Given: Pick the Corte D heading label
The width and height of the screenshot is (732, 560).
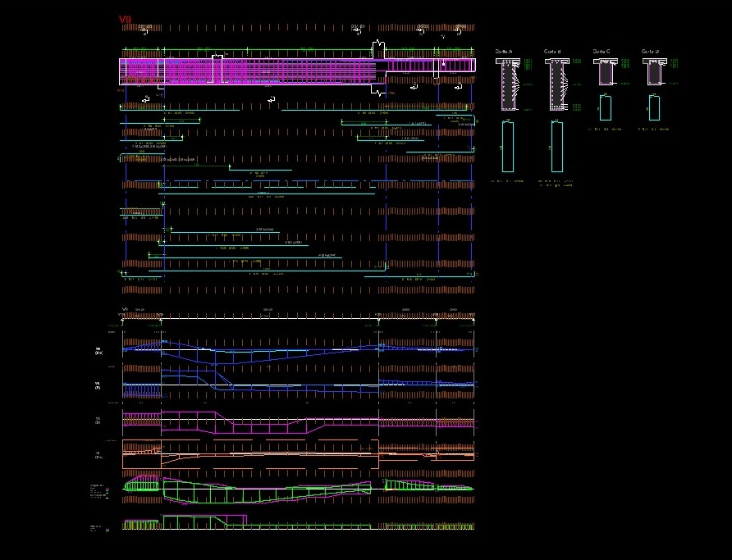Looking at the screenshot, I should (650, 51).
